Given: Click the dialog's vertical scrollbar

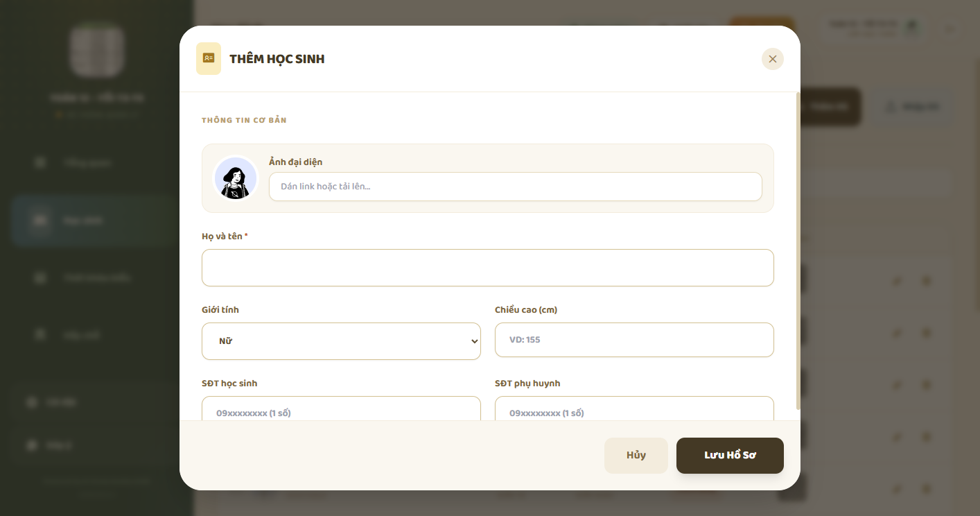Looking at the screenshot, I should pyautogui.click(x=798, y=250).
